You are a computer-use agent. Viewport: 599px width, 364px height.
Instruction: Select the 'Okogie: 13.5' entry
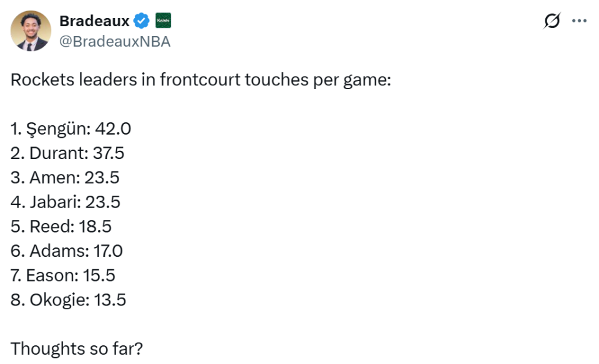[x=69, y=299]
